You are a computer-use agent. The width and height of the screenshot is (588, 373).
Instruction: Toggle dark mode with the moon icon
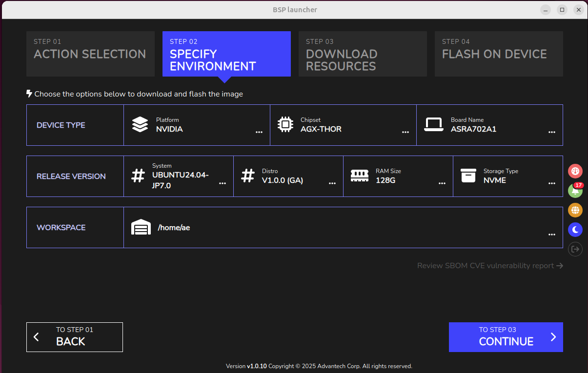click(575, 230)
